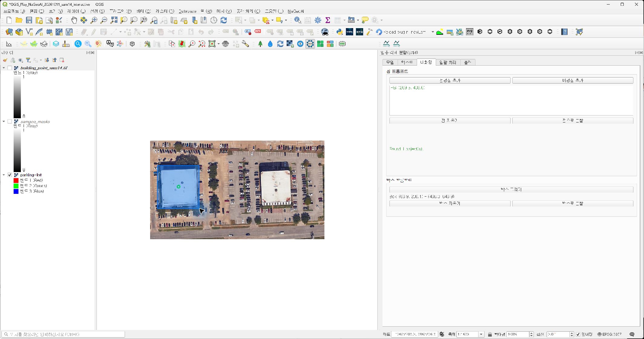Viewport: 644px width, 339px height.
Task: Refresh the map canvas using the blue arrows icon
Action: (x=224, y=20)
